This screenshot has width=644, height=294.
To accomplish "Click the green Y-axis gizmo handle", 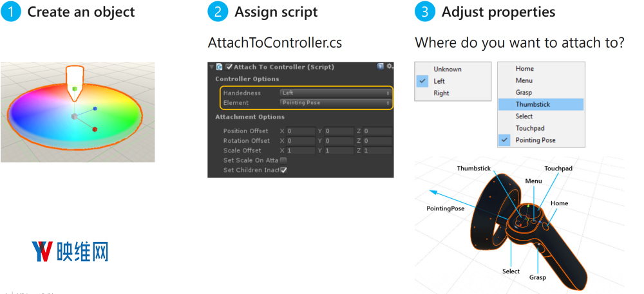I will (75, 89).
